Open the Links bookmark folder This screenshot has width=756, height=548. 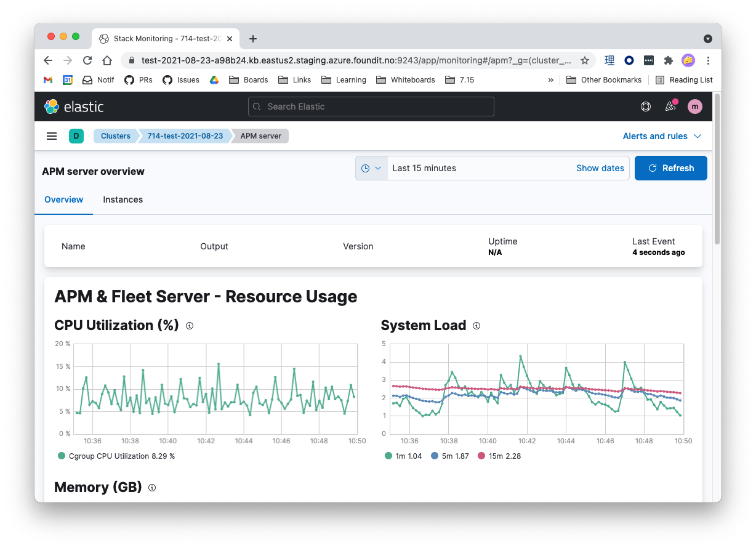(x=294, y=80)
